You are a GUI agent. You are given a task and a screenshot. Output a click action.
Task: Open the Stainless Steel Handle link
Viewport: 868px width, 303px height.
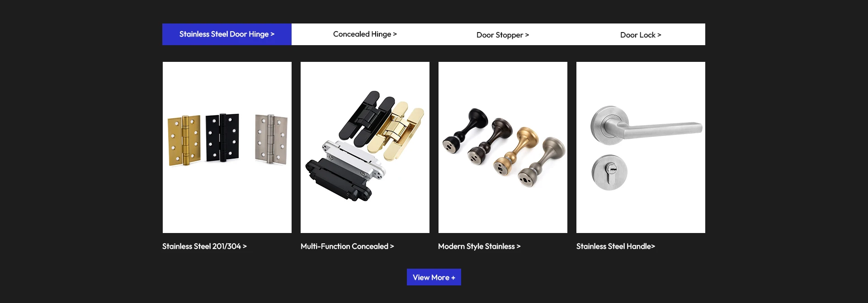click(616, 246)
